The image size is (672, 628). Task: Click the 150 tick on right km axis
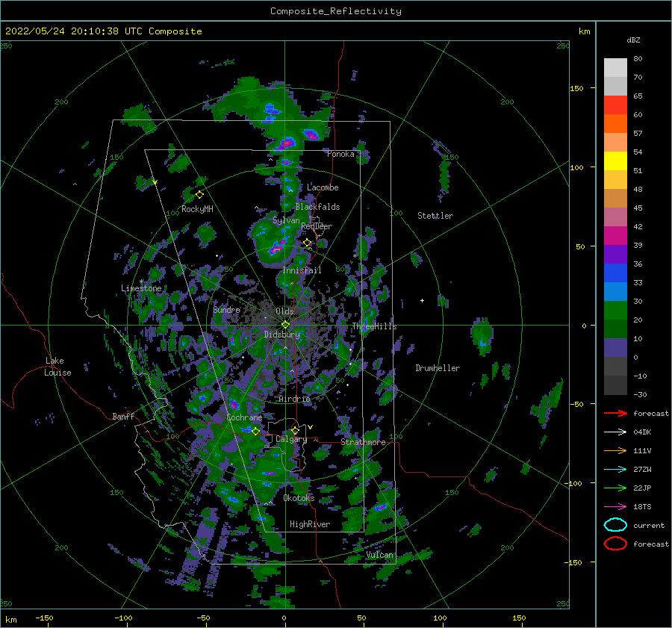coord(576,88)
